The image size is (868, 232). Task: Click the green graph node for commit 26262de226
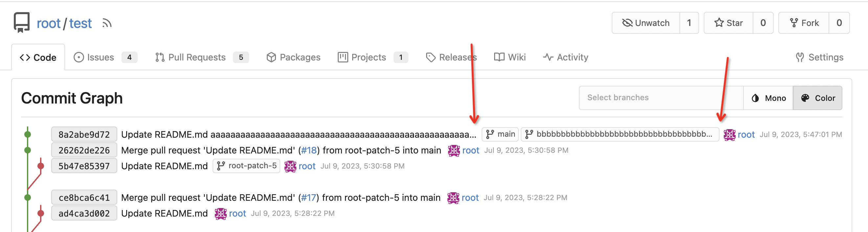pyautogui.click(x=28, y=151)
